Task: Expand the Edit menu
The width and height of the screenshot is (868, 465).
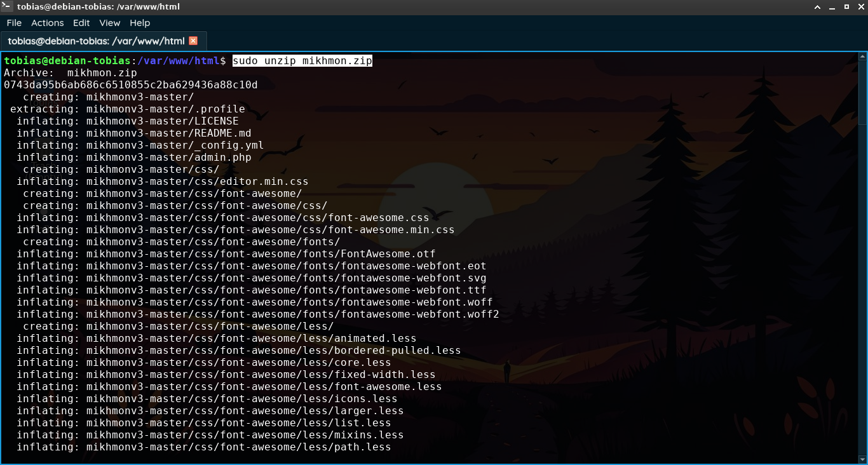Action: [81, 23]
